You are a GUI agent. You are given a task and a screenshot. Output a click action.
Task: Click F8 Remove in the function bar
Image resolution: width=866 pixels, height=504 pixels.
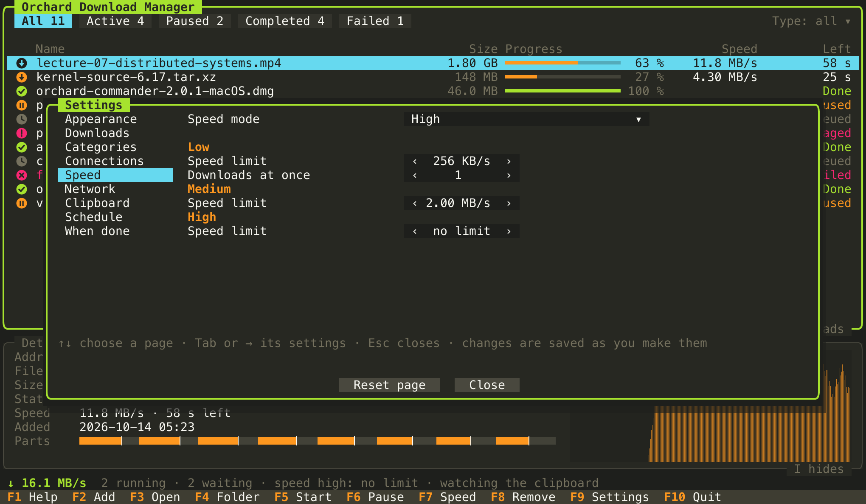point(523,497)
